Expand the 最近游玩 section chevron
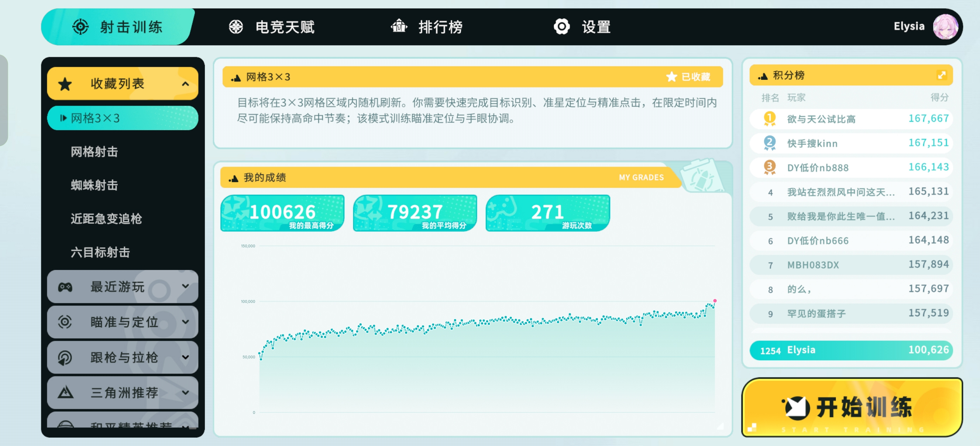980x446 pixels. point(185,286)
